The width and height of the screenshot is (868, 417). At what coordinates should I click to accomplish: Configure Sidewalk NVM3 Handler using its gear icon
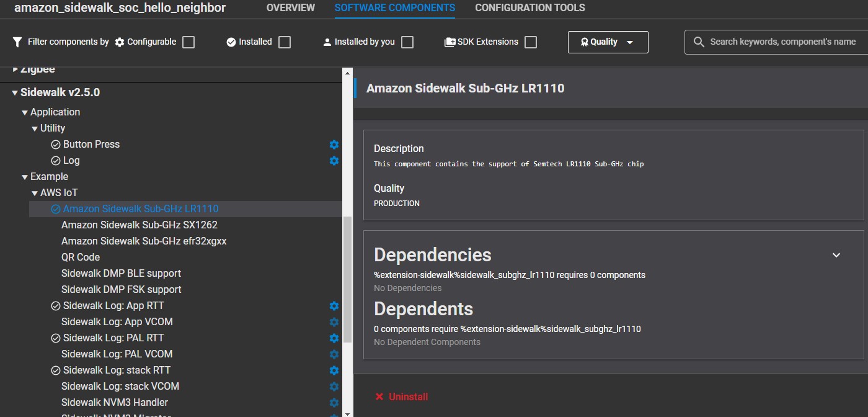click(334, 402)
